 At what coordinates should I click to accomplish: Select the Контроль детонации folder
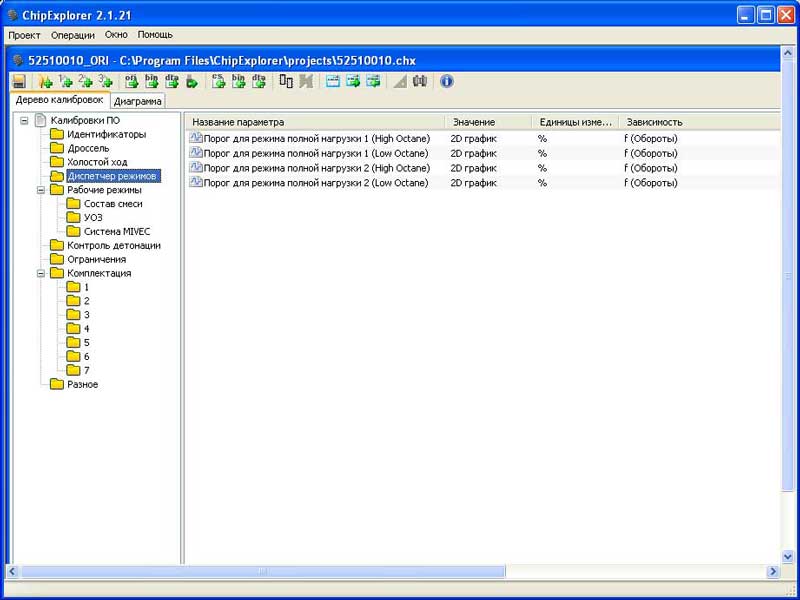point(113,245)
